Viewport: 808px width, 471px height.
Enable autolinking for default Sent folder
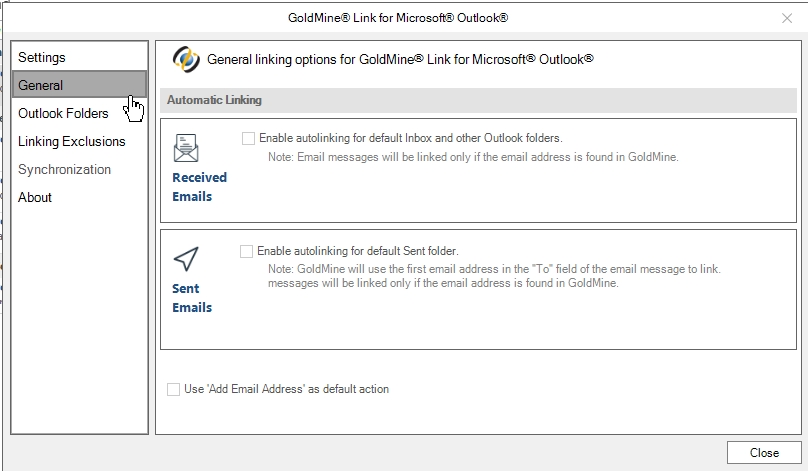click(247, 251)
